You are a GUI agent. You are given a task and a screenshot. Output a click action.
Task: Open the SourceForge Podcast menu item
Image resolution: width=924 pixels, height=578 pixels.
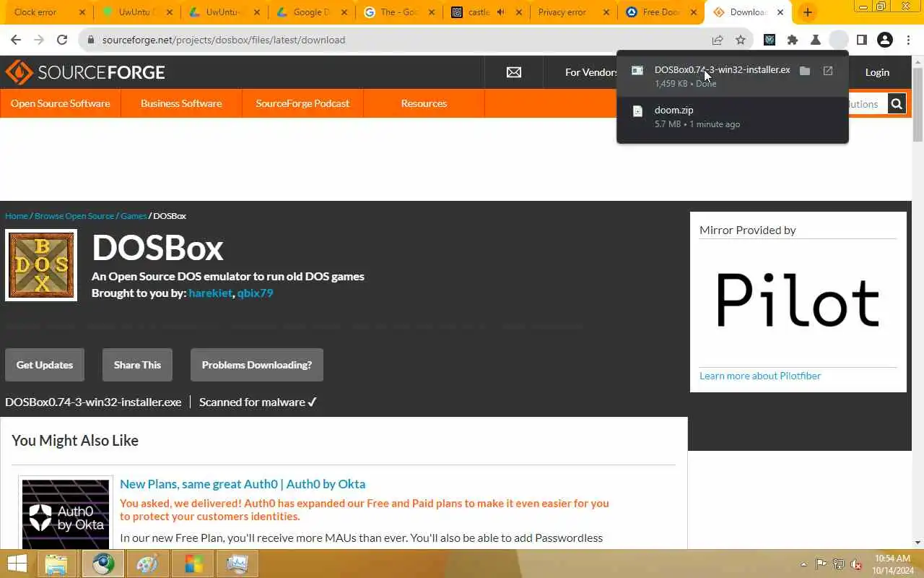pos(302,103)
